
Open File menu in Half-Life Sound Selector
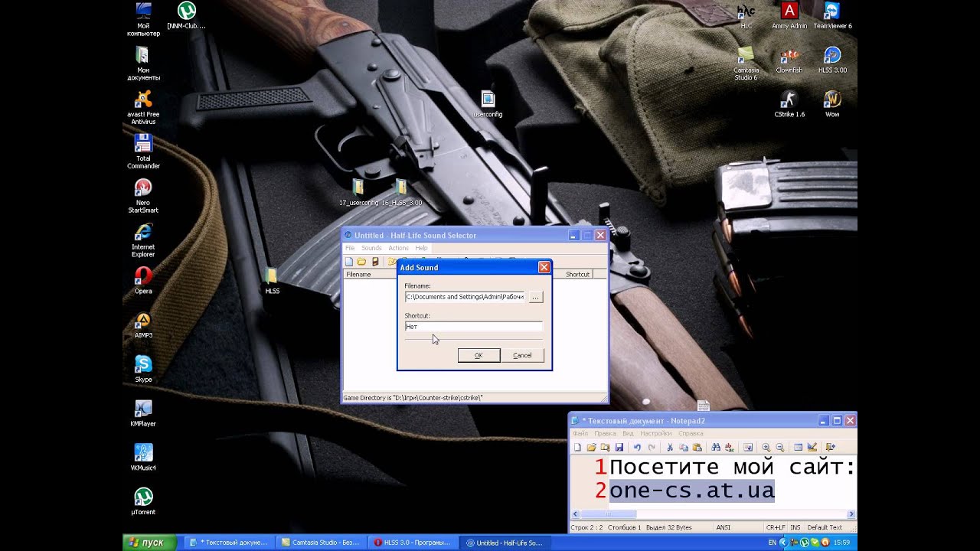[350, 248]
